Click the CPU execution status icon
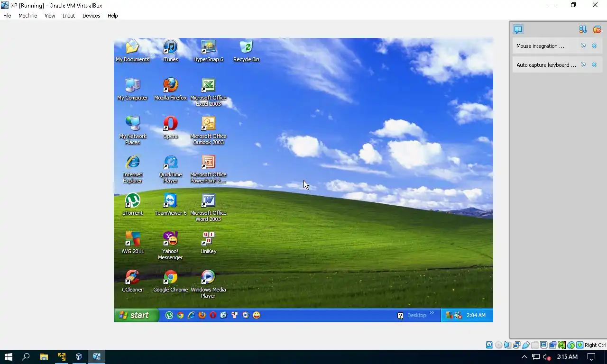 [x=561, y=345]
